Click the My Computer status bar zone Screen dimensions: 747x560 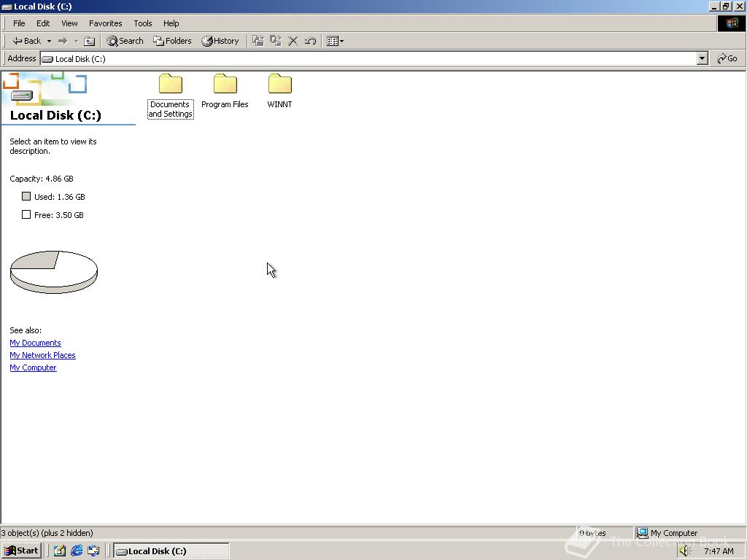690,533
